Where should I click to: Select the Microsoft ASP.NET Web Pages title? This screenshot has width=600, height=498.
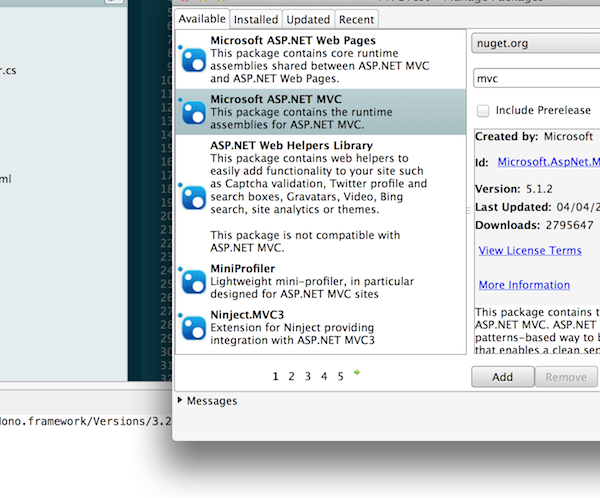tap(293, 40)
